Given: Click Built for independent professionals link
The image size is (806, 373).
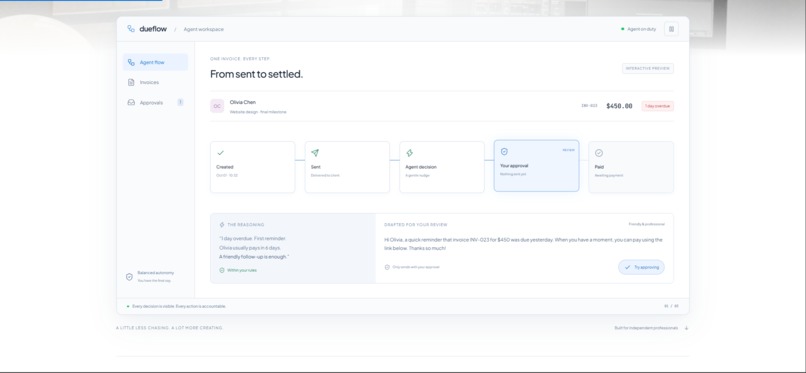Looking at the screenshot, I should (646, 328).
